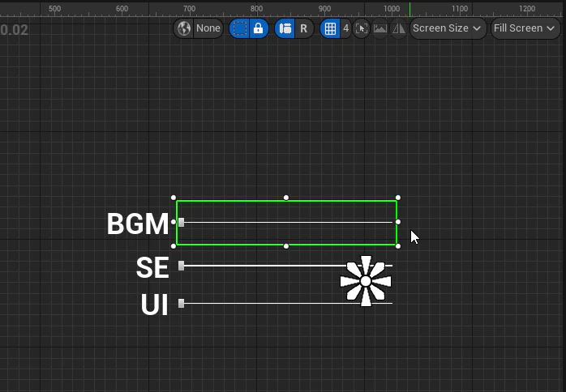Click the bottom-right selection resize handle
This screenshot has width=566, height=392.
pos(398,246)
